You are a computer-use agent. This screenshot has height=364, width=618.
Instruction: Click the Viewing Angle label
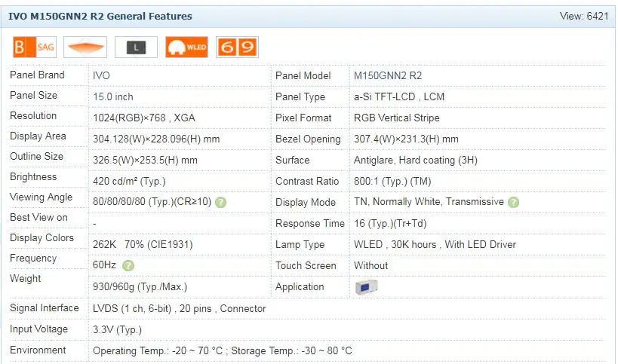click(x=41, y=197)
